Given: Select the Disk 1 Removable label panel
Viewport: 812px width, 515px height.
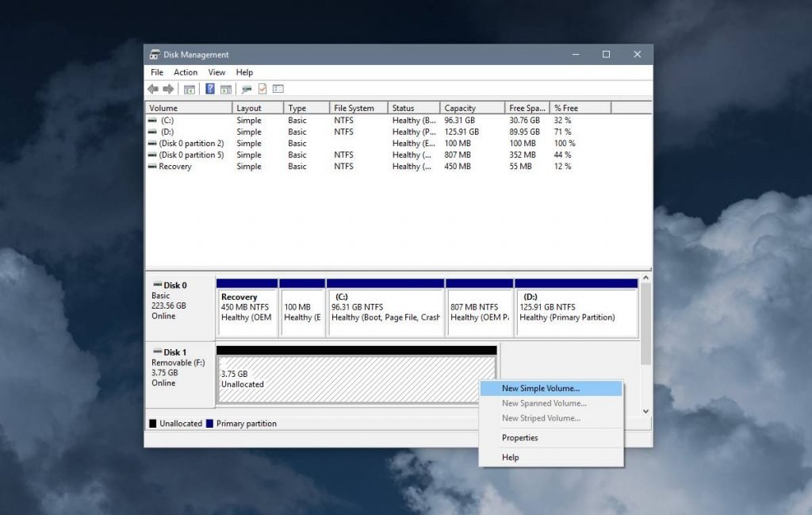Looking at the screenshot, I should tap(180, 367).
